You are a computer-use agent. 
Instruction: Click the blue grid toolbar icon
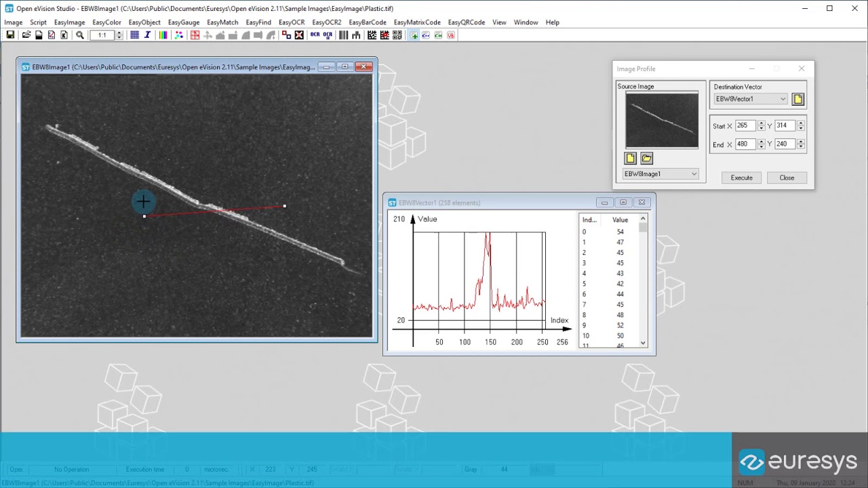click(134, 35)
